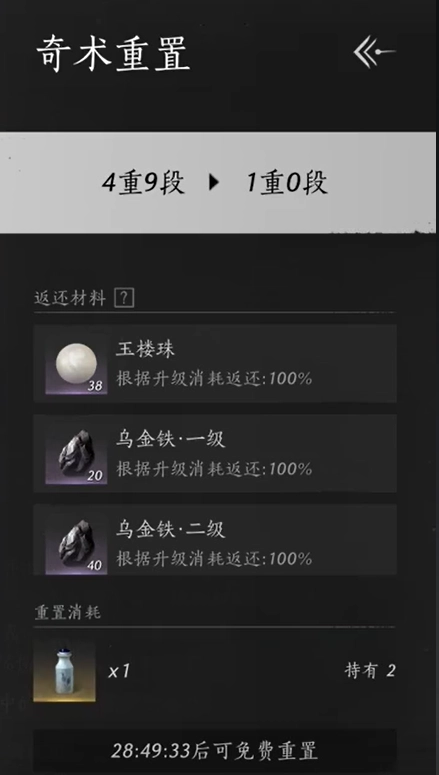
Task: Click the 奇术重置 panel title
Action: pos(113,53)
